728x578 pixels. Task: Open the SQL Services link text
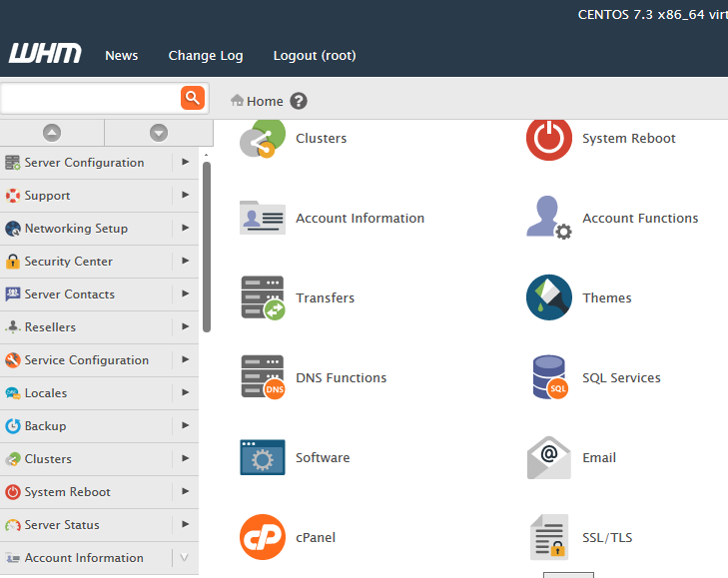(x=621, y=377)
